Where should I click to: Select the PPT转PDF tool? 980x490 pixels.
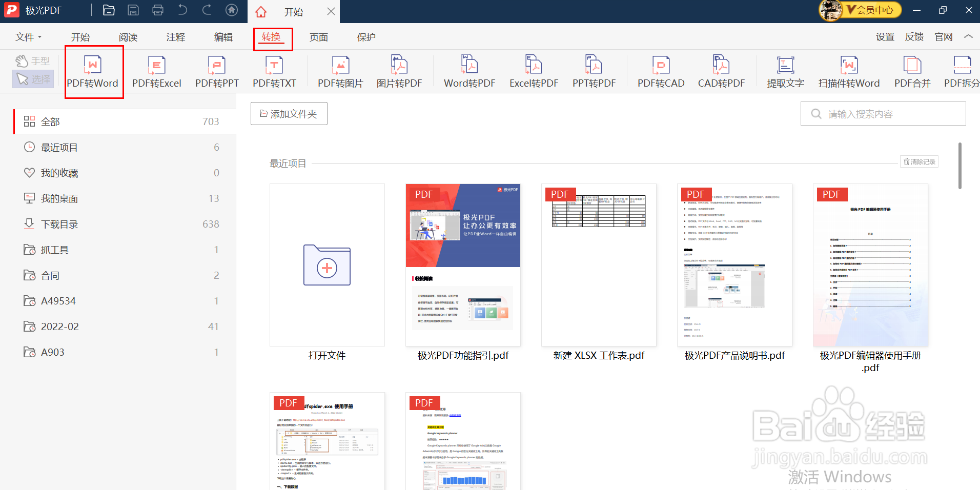point(594,72)
